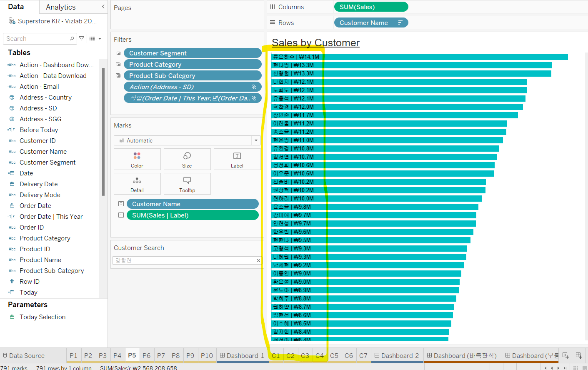Image resolution: width=588 pixels, height=370 pixels.
Task: Clear the Customer Search box with X
Action: [x=258, y=260]
